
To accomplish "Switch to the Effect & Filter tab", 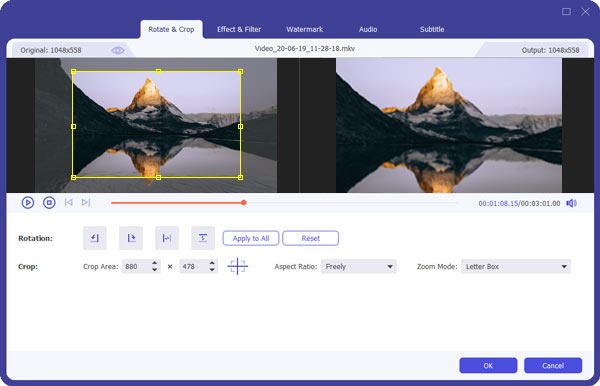I will click(x=239, y=29).
